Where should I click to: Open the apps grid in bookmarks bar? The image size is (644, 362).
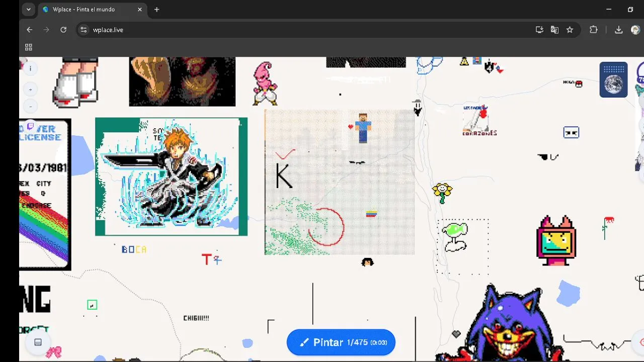pyautogui.click(x=29, y=47)
